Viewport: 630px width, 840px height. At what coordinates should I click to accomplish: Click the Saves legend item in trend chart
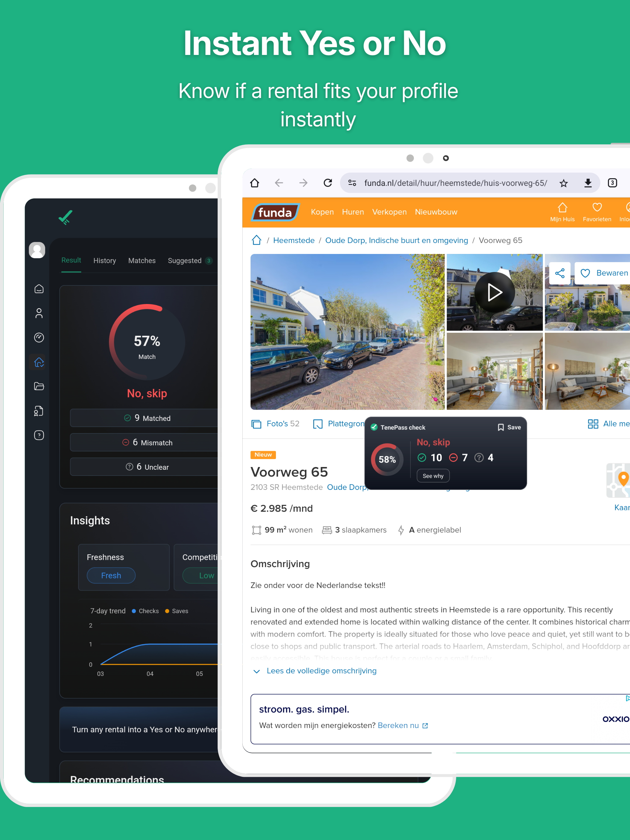(x=177, y=611)
